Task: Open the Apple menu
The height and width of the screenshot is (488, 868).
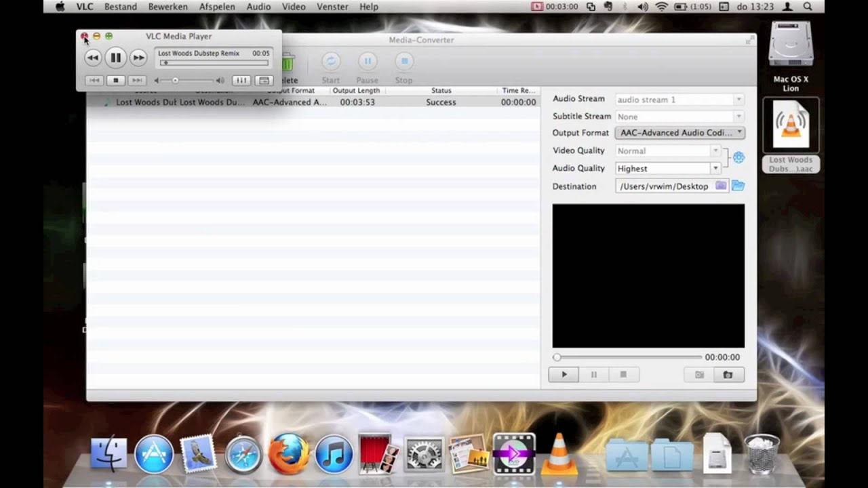Action: click(x=60, y=7)
